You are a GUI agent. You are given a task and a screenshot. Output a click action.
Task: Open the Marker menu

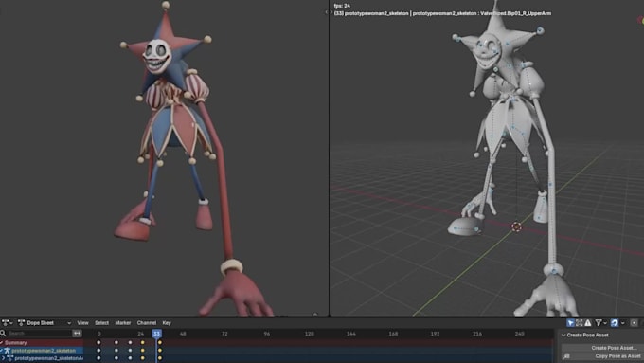pyautogui.click(x=123, y=323)
